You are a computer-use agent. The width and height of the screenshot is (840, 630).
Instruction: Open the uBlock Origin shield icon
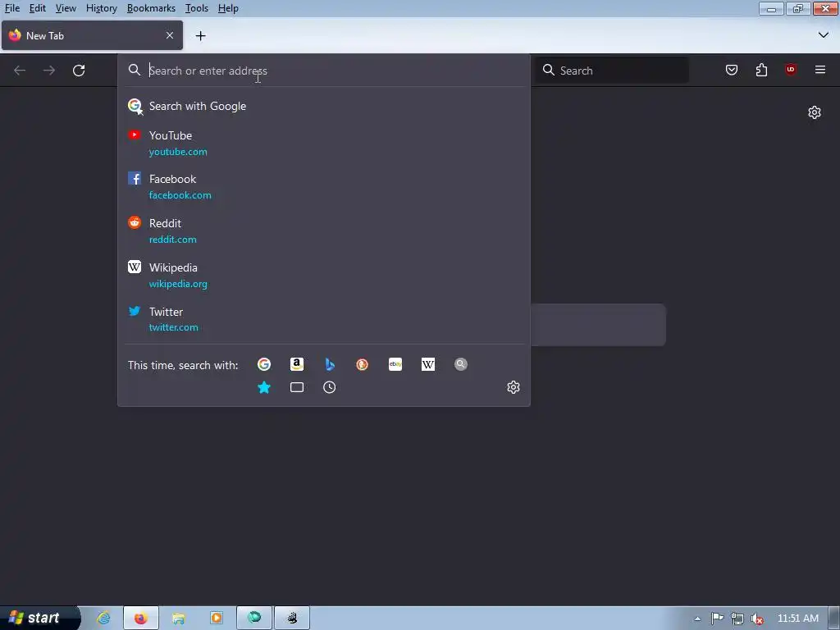[791, 70]
